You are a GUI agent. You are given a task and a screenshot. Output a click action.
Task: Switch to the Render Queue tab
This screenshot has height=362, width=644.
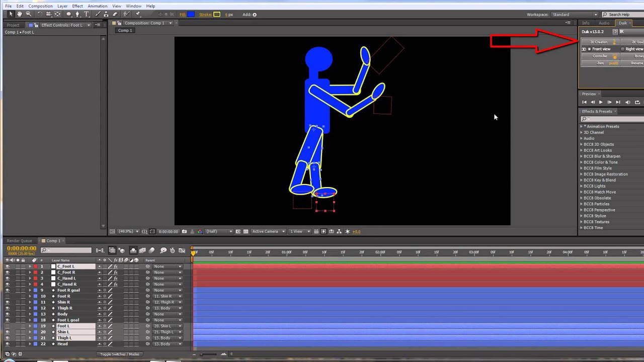(19, 241)
